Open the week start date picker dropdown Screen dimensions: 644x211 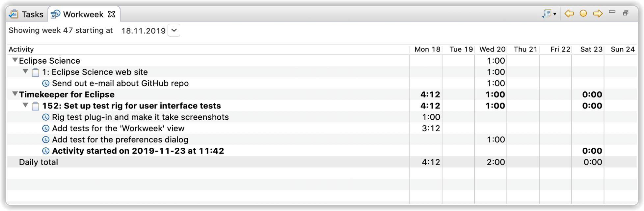pos(174,30)
